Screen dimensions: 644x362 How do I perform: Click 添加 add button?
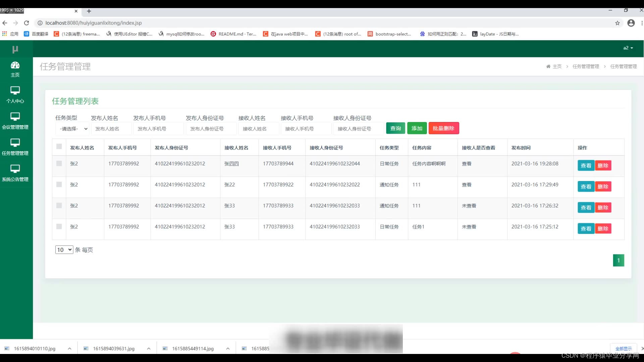click(x=417, y=128)
